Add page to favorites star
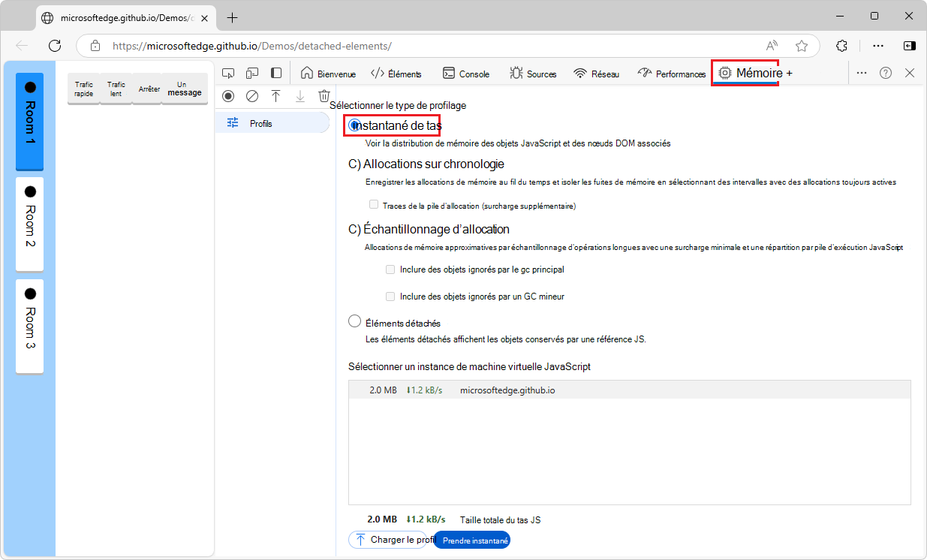Image resolution: width=927 pixels, height=560 pixels. 802,46
